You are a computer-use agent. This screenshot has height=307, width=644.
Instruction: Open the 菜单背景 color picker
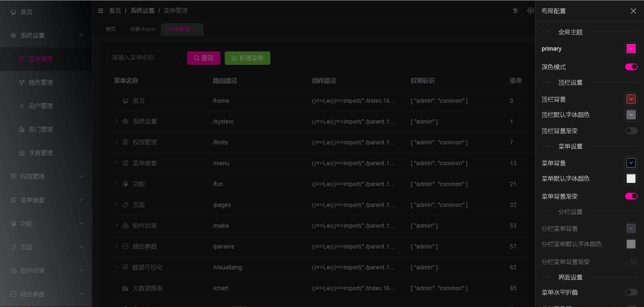[x=631, y=163]
